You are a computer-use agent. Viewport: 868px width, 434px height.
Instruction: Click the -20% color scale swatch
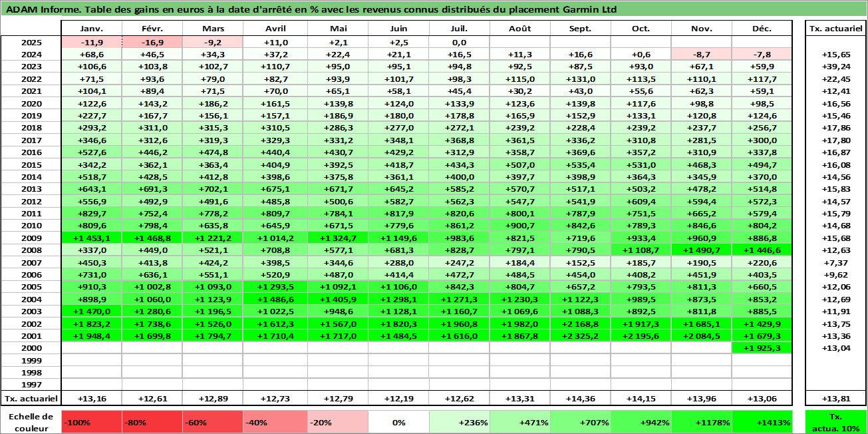click(x=339, y=422)
